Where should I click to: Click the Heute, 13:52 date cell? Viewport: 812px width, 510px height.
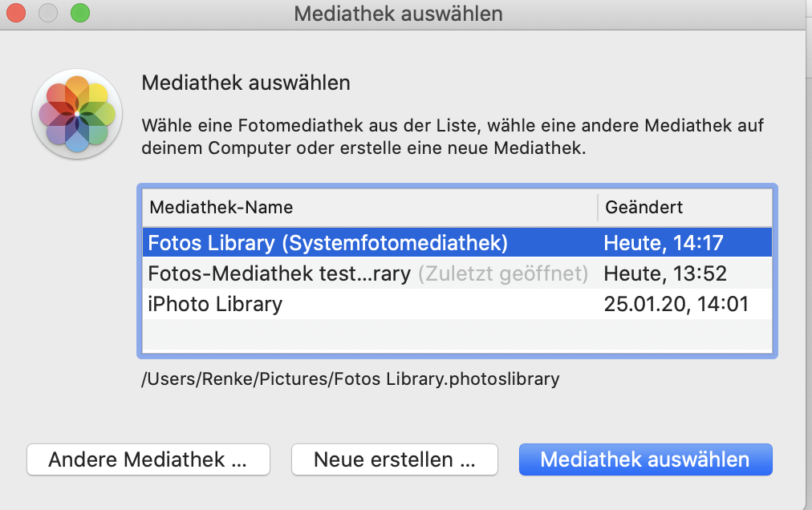click(665, 273)
